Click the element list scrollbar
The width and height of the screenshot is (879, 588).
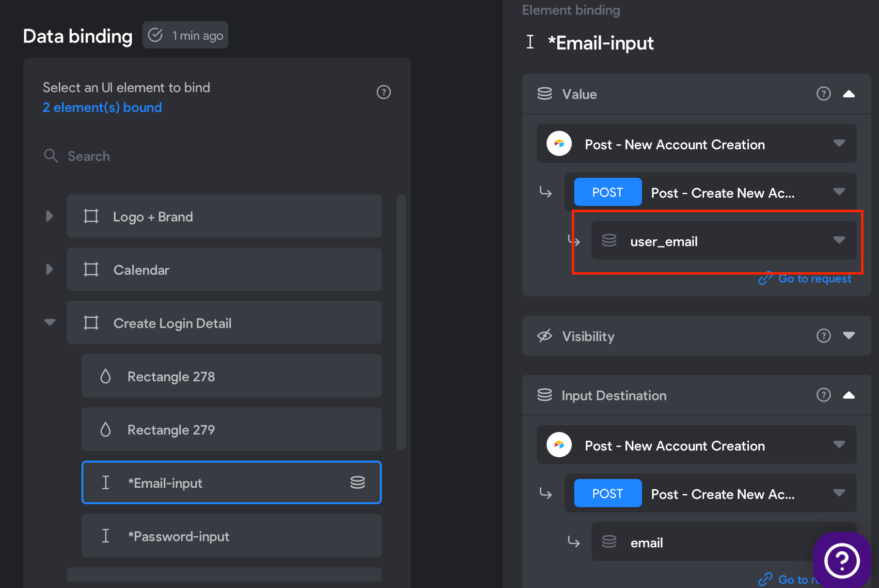[401, 323]
